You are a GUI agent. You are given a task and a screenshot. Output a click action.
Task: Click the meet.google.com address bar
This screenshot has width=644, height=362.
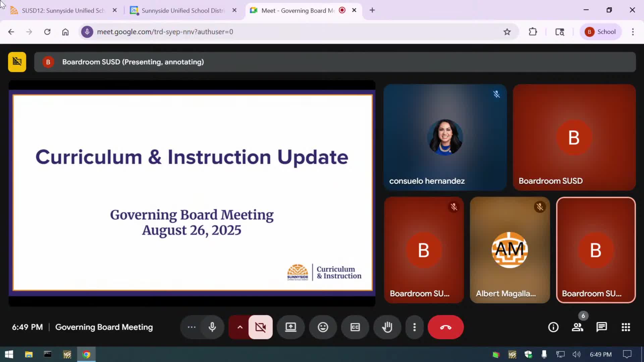point(295,32)
